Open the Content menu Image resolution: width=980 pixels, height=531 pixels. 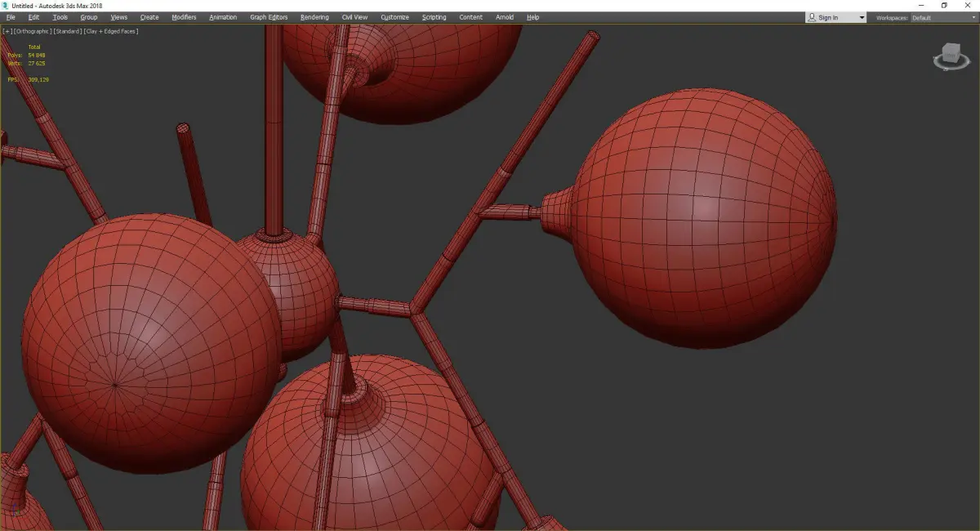(x=470, y=17)
